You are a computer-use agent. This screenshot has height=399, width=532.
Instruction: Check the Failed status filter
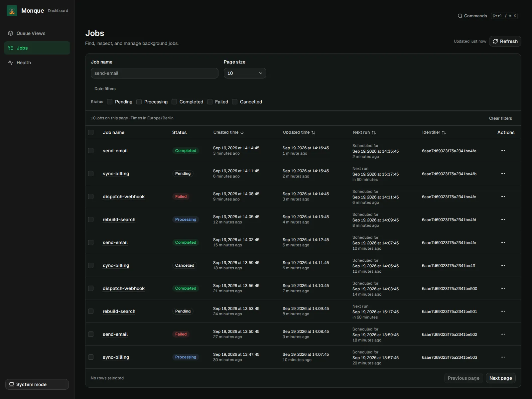[210, 102]
